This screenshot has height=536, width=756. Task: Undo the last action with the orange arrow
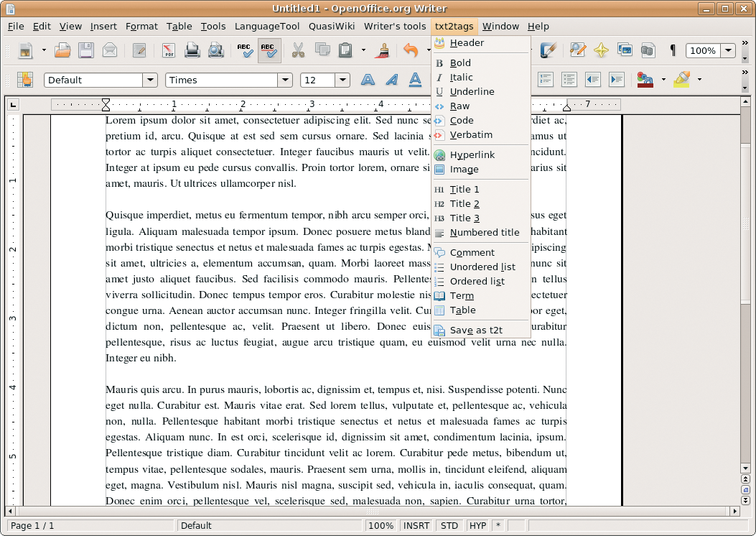click(x=411, y=50)
